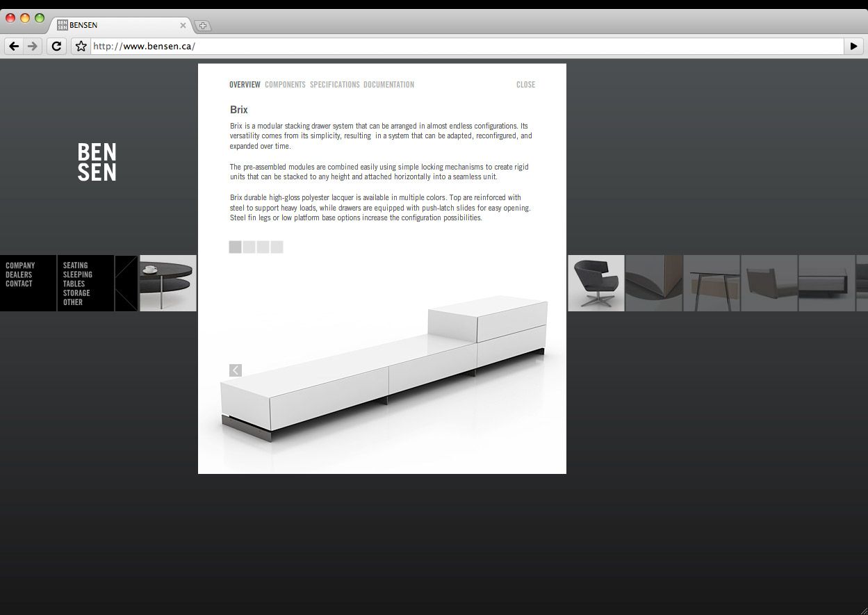Click the browser forward arrow
The width and height of the screenshot is (868, 615).
(x=32, y=46)
